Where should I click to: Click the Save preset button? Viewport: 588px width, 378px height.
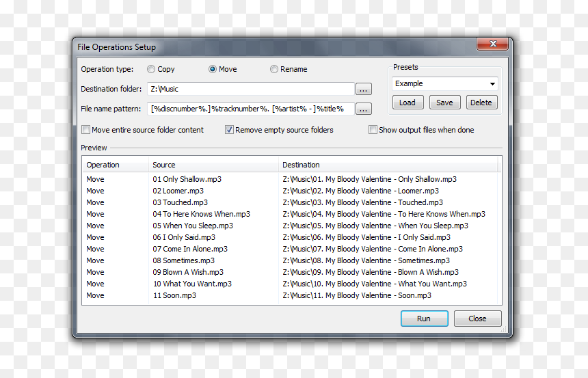[444, 103]
